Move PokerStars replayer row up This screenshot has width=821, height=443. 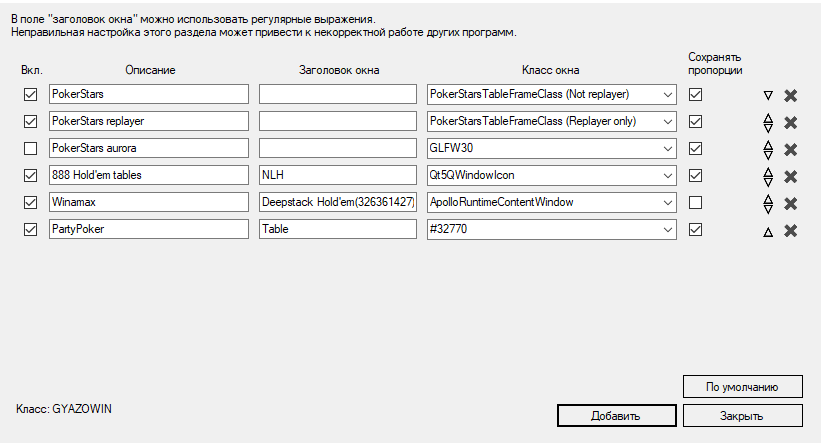(x=768, y=118)
